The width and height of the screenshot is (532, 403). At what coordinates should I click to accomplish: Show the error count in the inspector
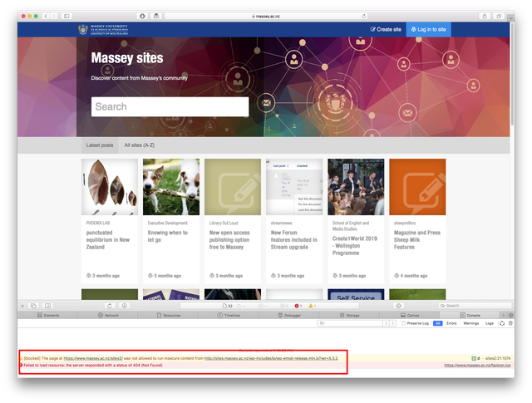[298, 306]
